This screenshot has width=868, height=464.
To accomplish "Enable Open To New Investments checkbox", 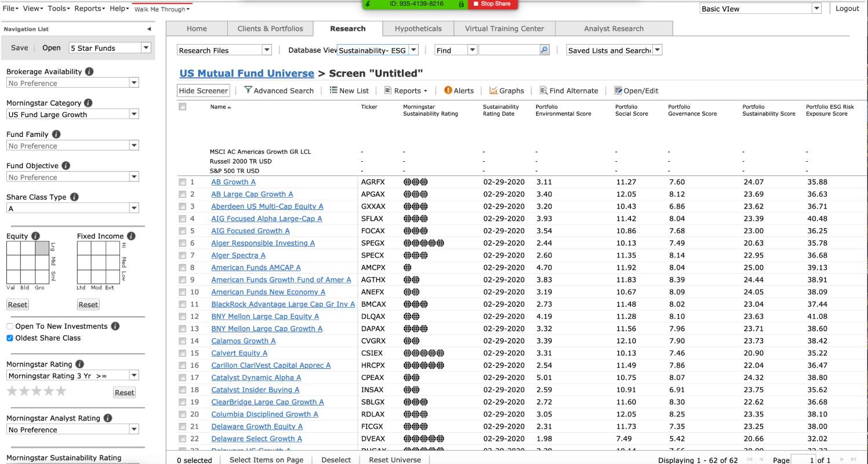I will point(10,327).
